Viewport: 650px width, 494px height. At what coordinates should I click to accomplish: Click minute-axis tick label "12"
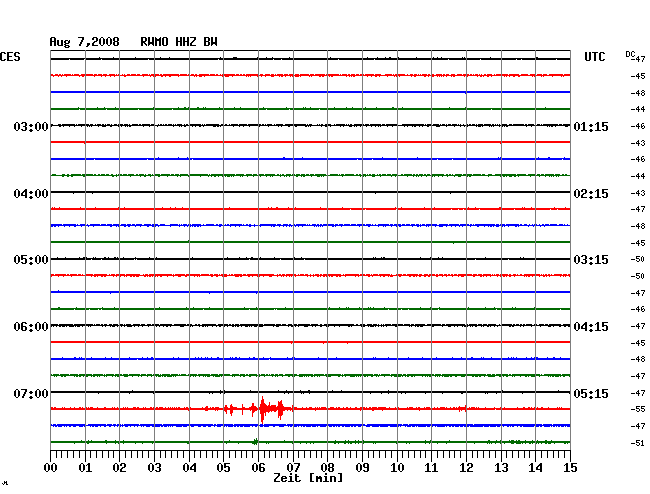tap(466, 468)
